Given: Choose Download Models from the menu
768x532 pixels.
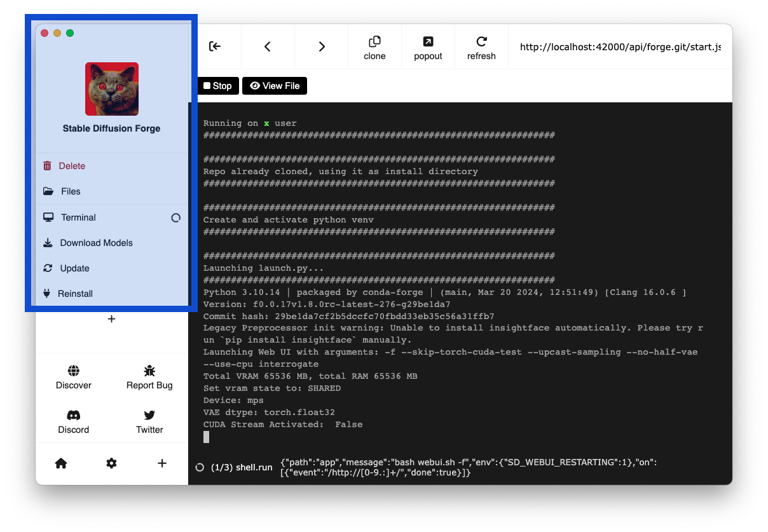Looking at the screenshot, I should pyautogui.click(x=95, y=243).
